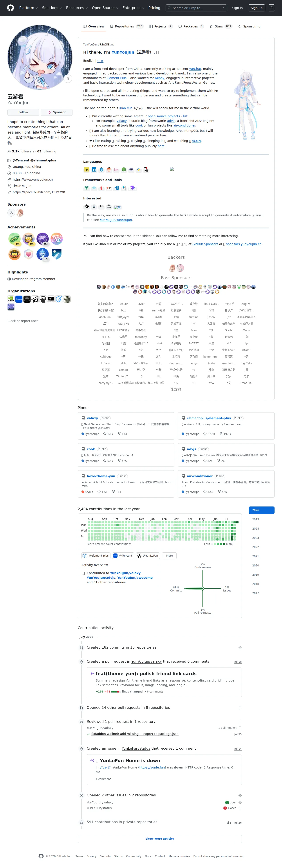Open the command palette icon in header
282x868 pixels.
click(271, 8)
